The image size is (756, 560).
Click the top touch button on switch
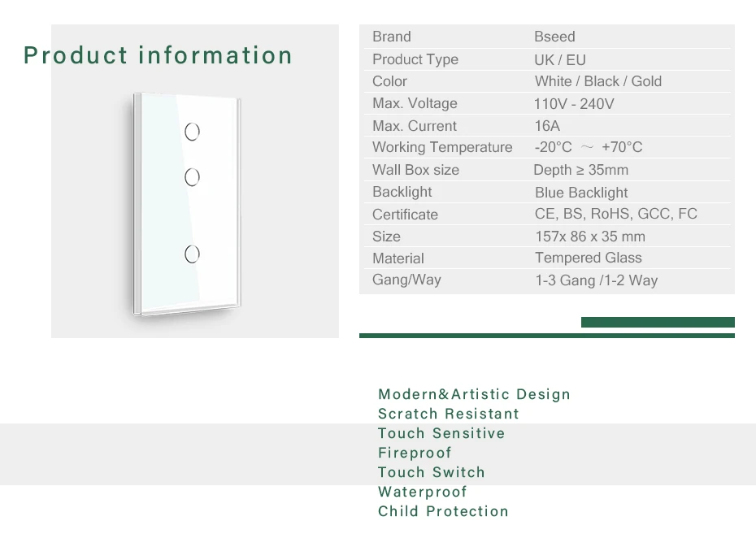coord(192,132)
